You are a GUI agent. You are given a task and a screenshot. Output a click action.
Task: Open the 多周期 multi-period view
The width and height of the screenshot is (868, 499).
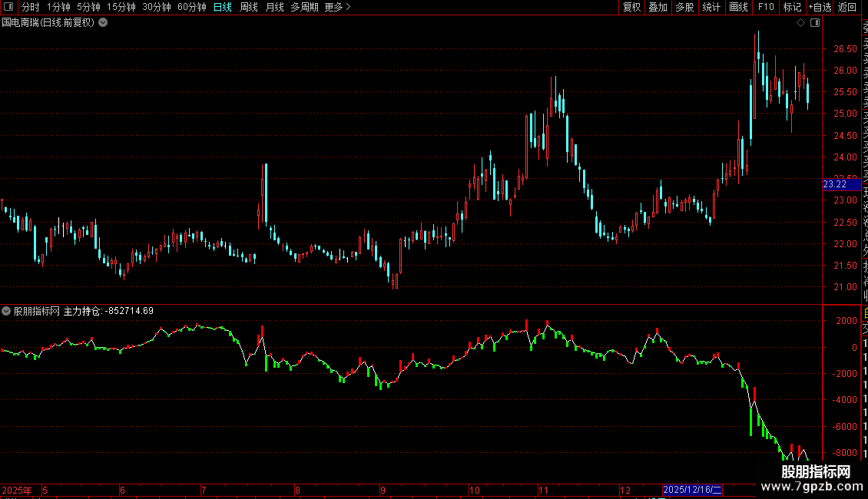(304, 7)
